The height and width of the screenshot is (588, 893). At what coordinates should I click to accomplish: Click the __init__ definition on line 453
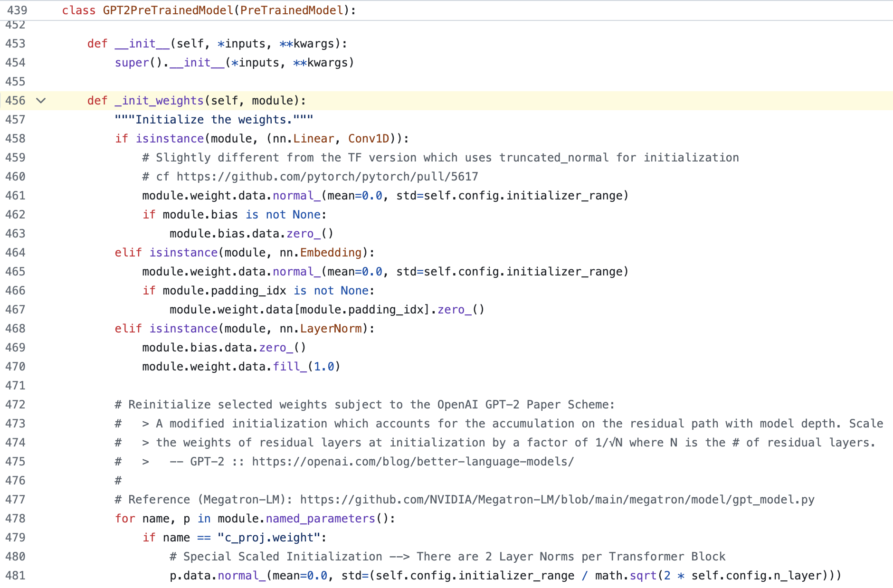(x=142, y=44)
